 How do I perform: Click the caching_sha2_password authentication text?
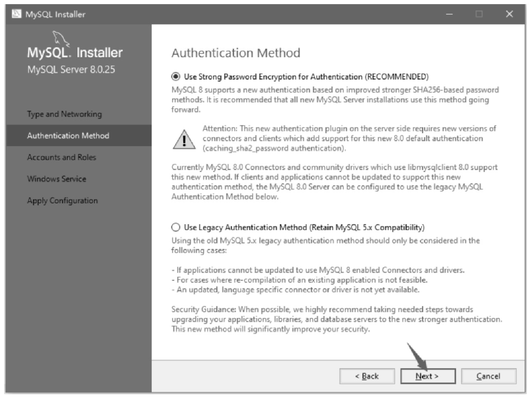(274, 148)
